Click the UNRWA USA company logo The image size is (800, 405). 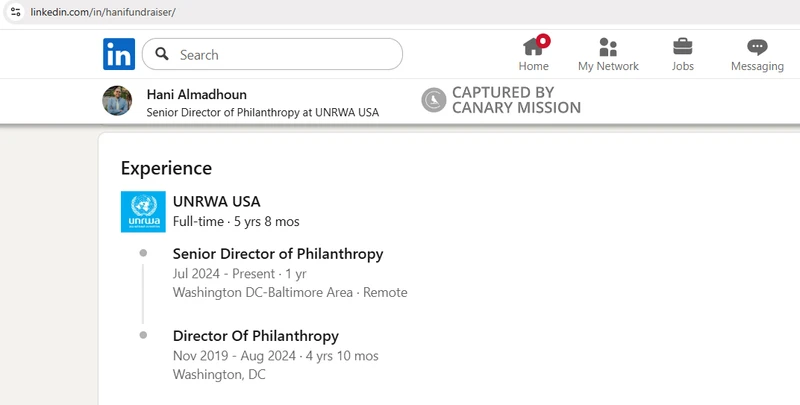click(x=143, y=211)
